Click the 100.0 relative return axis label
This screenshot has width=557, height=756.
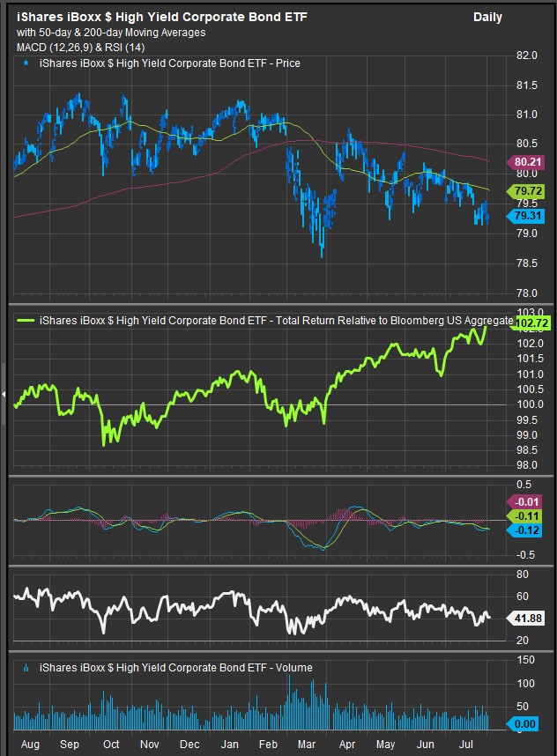[x=530, y=404]
